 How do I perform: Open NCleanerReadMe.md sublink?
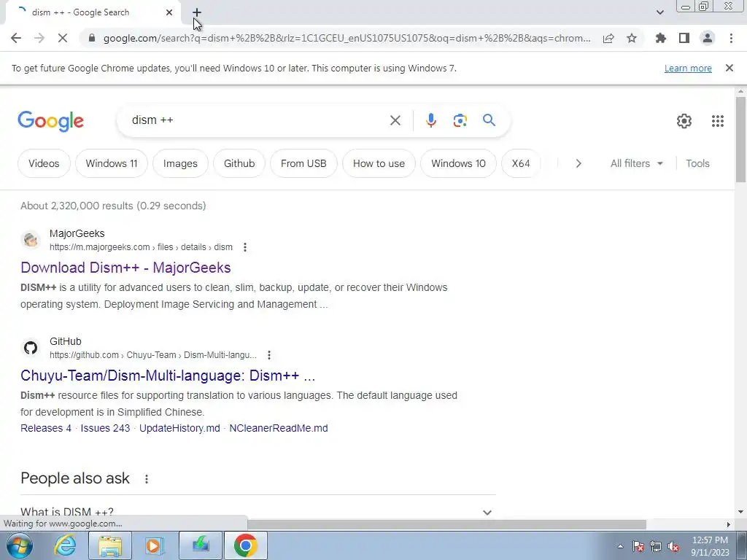[x=279, y=428]
